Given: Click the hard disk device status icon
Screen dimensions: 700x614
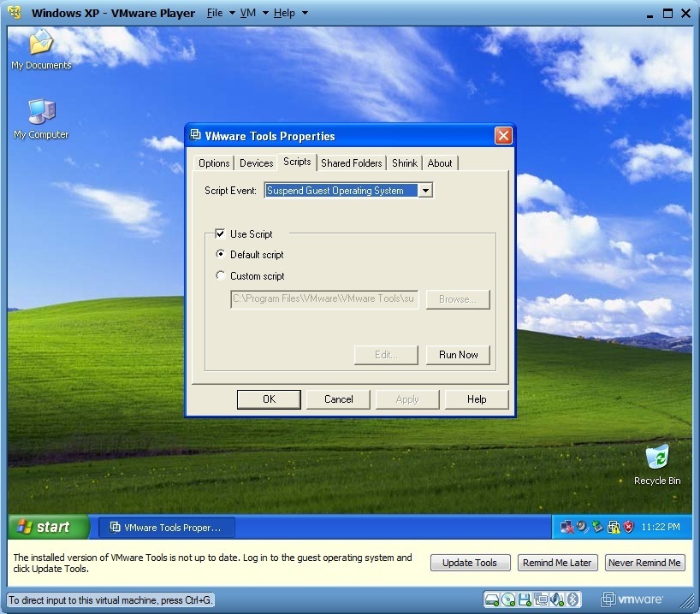Looking at the screenshot, I should 491,599.
